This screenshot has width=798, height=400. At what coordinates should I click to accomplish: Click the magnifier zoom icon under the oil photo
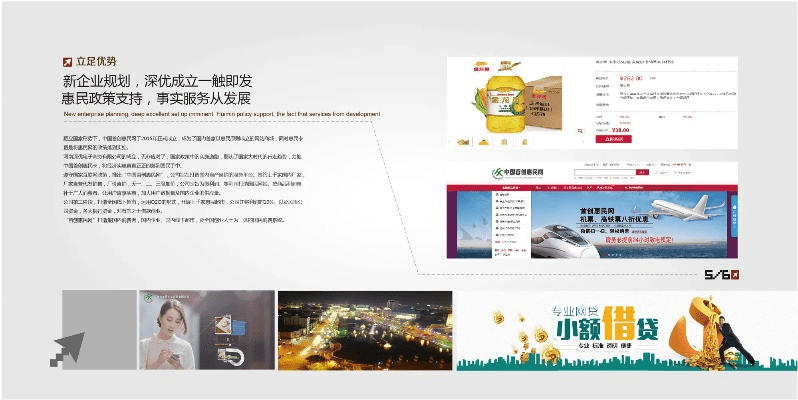point(580,131)
